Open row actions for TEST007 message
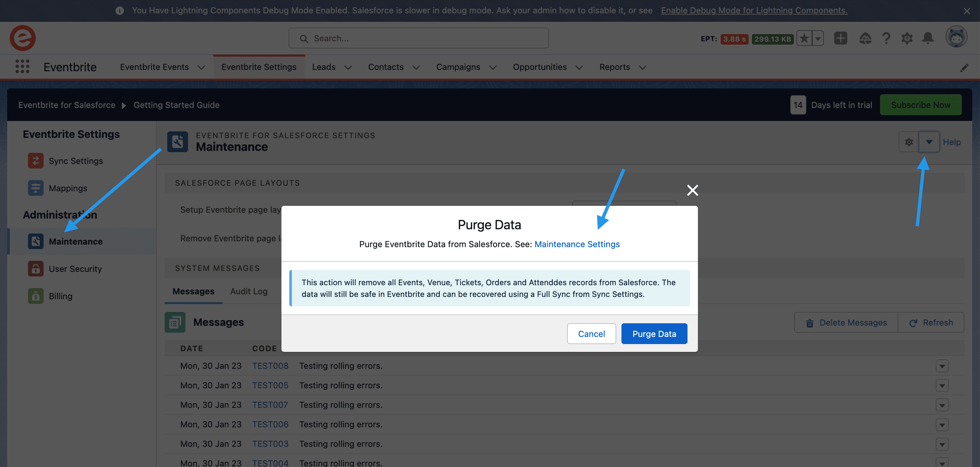The width and height of the screenshot is (980, 467). [942, 406]
